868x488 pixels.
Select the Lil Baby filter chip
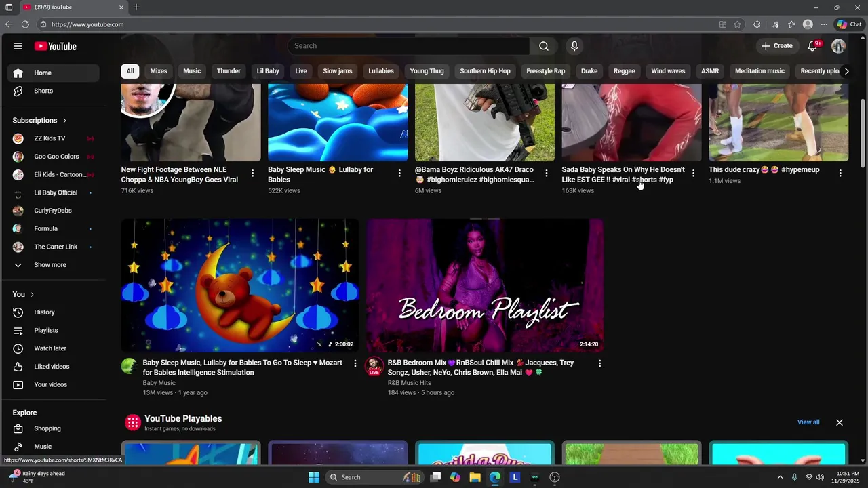(x=268, y=71)
